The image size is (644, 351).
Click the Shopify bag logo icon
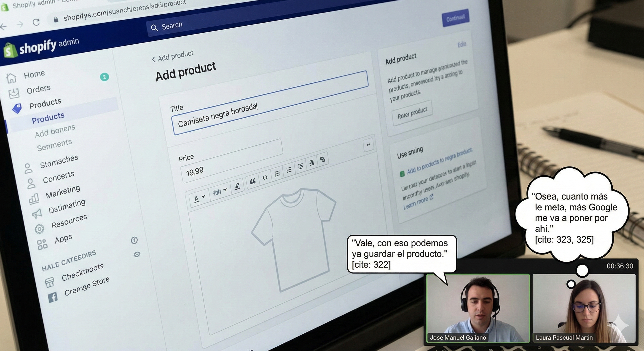(10, 51)
